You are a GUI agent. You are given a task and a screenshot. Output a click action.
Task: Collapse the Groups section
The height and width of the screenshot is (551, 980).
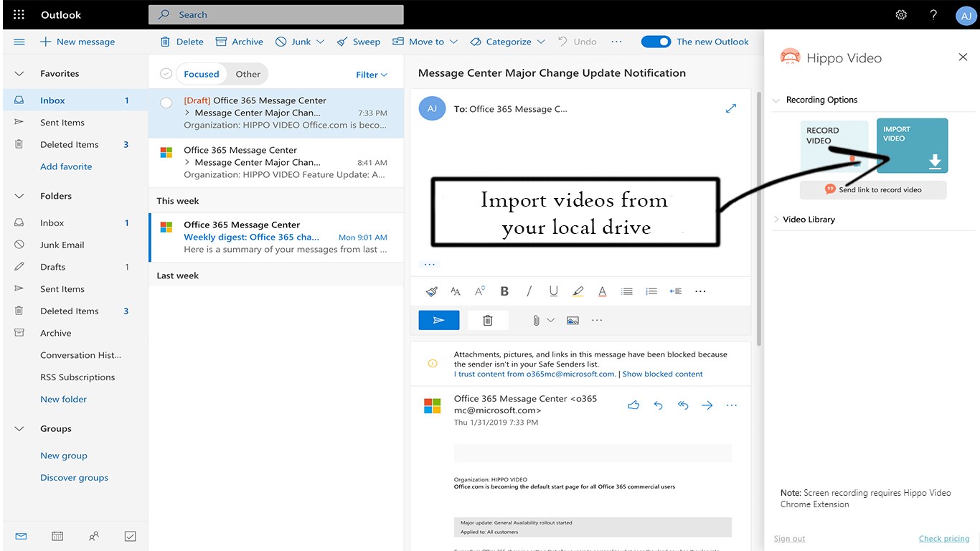[x=19, y=429]
